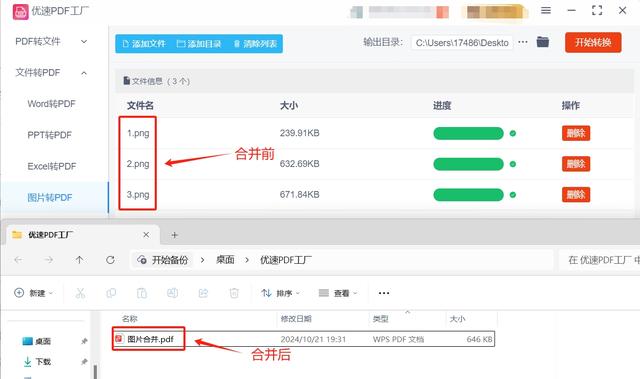Screen dimensions: 640x379
Task: Open a new Explorer tab with plus
Action: (x=175, y=235)
